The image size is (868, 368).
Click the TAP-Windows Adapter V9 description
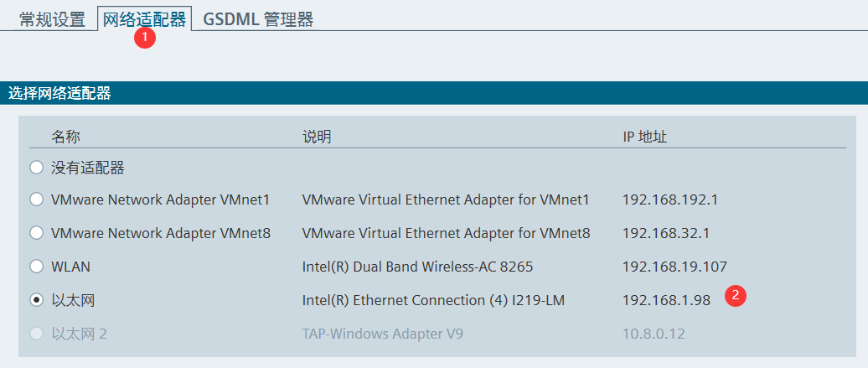(x=383, y=334)
